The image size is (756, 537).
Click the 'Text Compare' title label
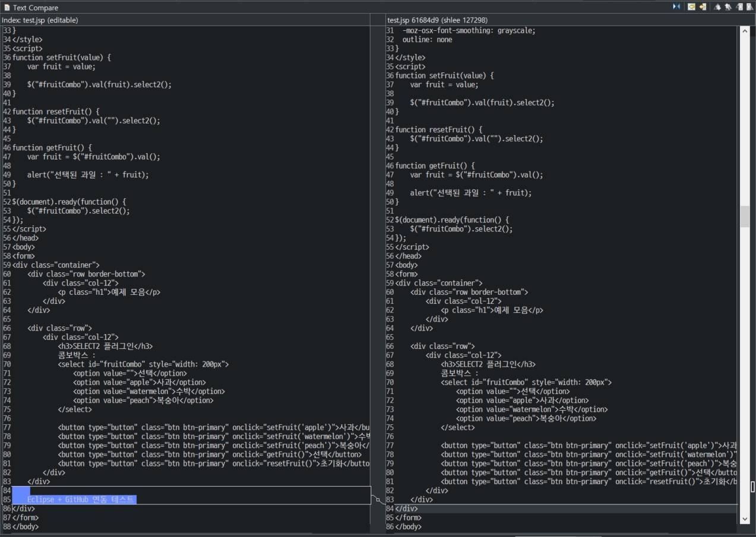[x=36, y=8]
